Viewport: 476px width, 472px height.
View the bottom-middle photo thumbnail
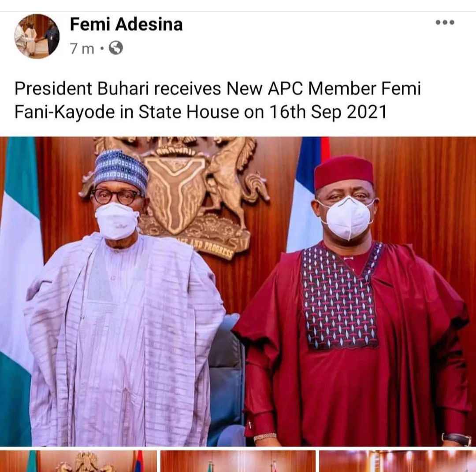238,461
